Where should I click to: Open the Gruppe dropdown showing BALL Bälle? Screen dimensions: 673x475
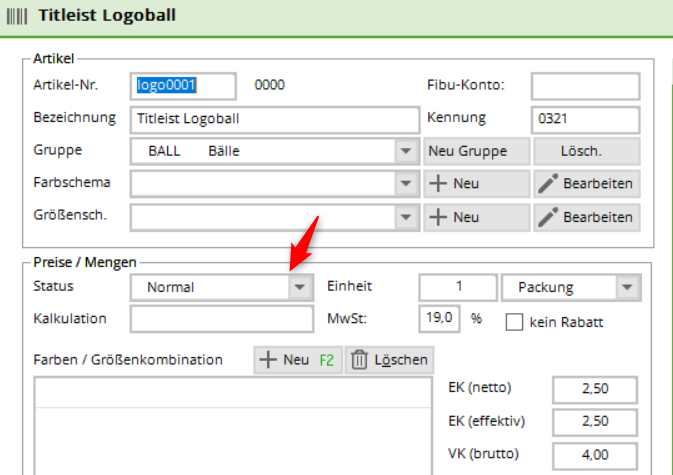click(x=275, y=151)
